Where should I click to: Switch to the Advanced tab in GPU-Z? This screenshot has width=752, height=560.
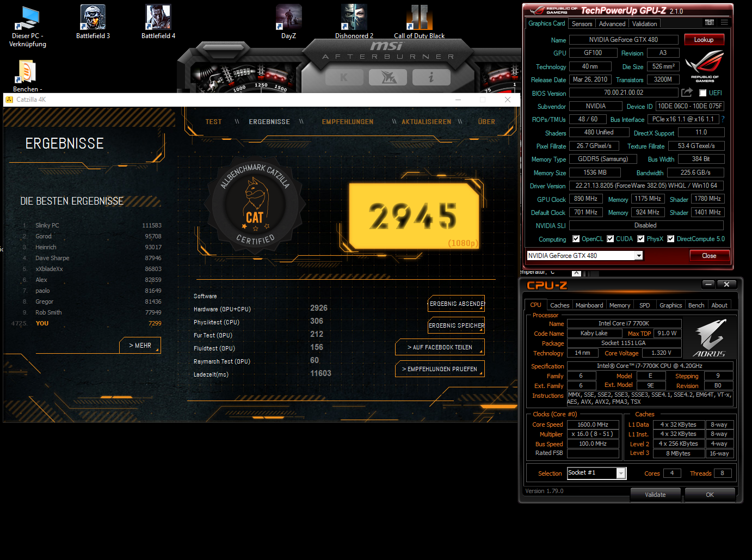click(612, 24)
